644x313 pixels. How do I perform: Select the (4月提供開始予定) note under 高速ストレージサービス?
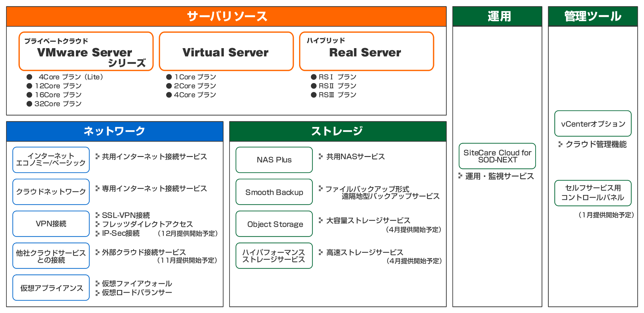click(x=414, y=261)
